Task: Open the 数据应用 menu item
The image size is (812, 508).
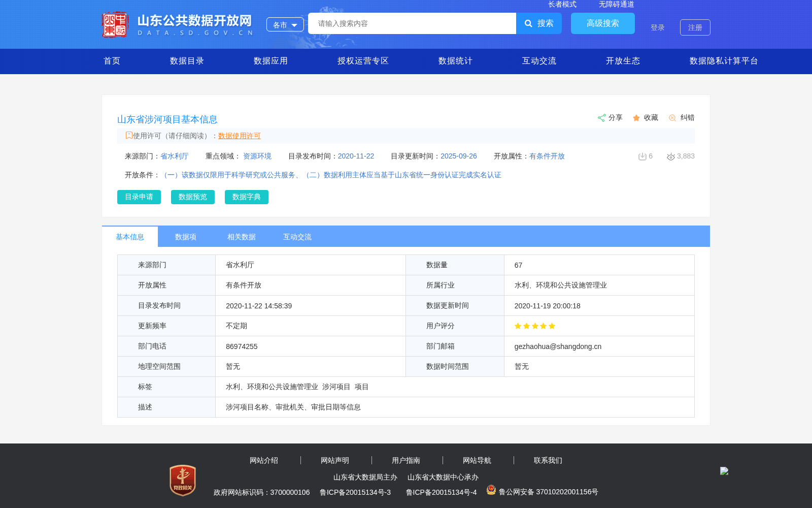Action: pos(271,61)
